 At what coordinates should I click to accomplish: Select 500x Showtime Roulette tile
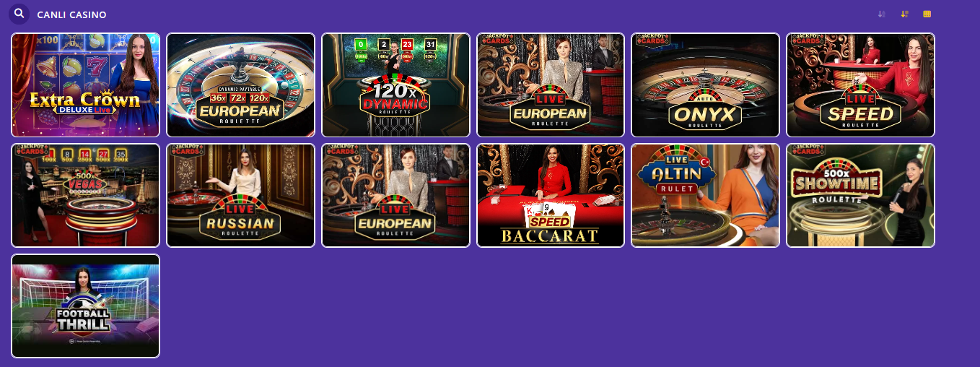tap(861, 196)
